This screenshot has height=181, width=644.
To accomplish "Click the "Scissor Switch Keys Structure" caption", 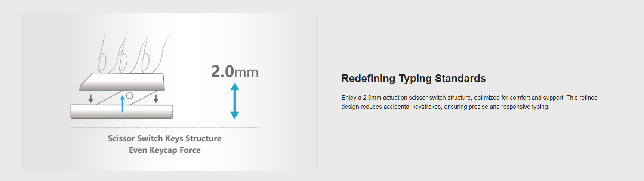I will 164,138.
